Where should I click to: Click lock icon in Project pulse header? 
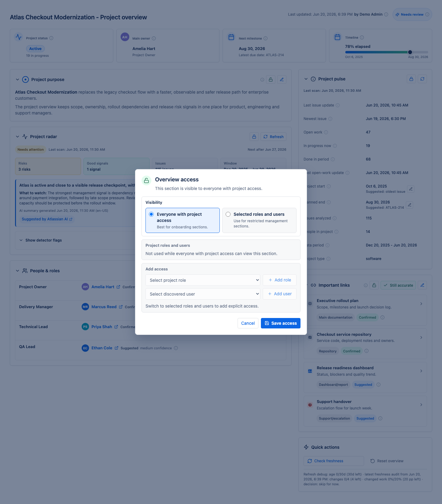pos(411,79)
